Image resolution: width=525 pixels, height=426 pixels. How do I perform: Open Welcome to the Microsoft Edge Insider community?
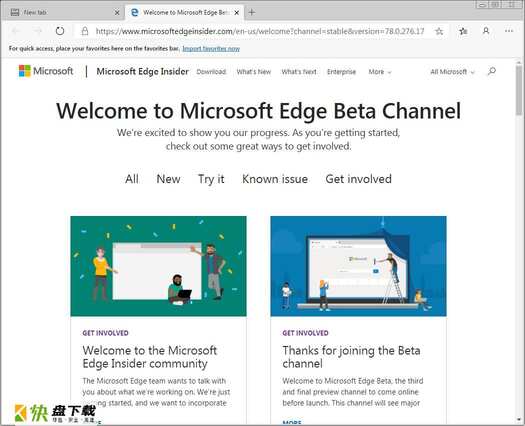coord(150,357)
